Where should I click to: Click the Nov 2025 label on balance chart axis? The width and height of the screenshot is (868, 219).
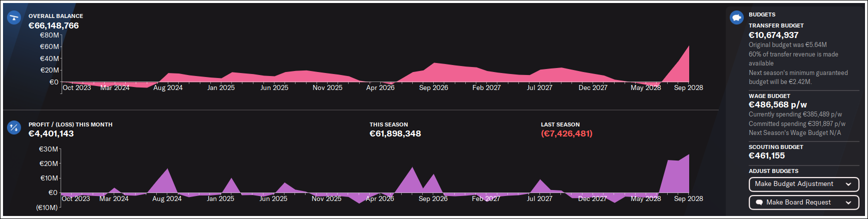point(328,87)
